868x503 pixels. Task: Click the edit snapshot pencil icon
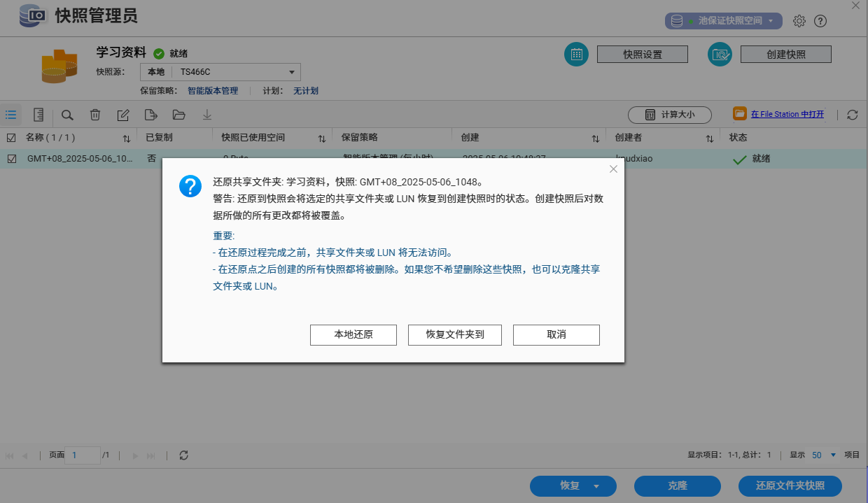coord(123,115)
